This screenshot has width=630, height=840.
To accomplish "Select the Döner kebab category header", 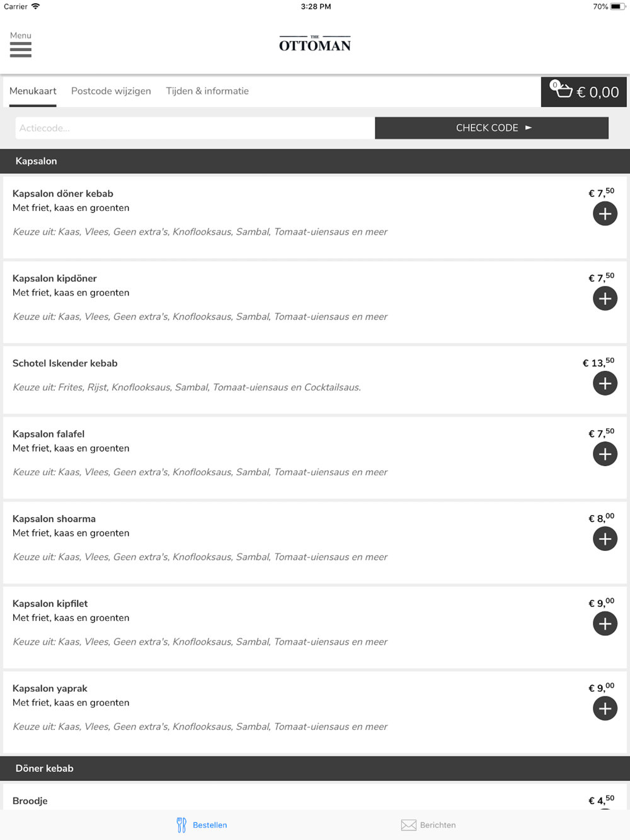I will (315, 768).
